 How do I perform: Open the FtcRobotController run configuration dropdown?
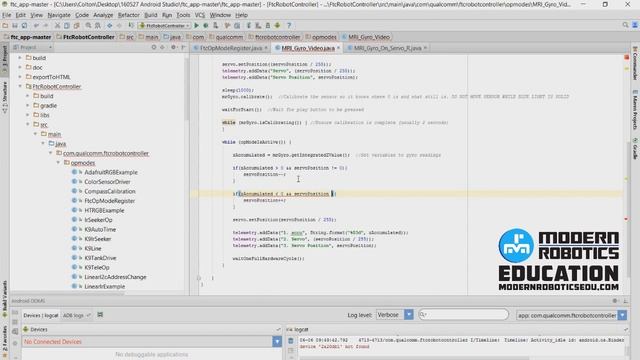pos(164,25)
